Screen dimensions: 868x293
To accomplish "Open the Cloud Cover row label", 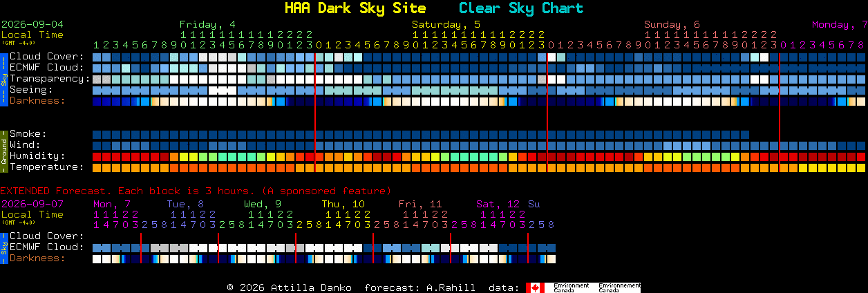I will point(47,56).
